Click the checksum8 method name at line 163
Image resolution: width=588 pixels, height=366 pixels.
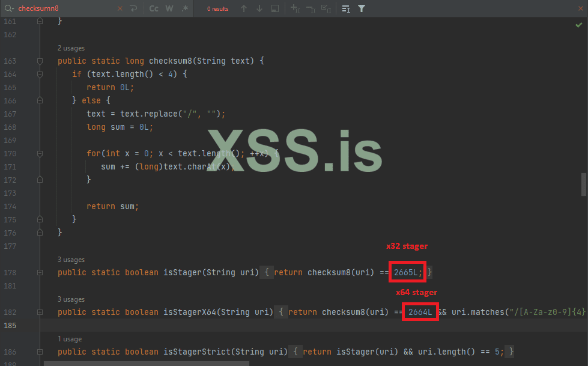point(171,61)
